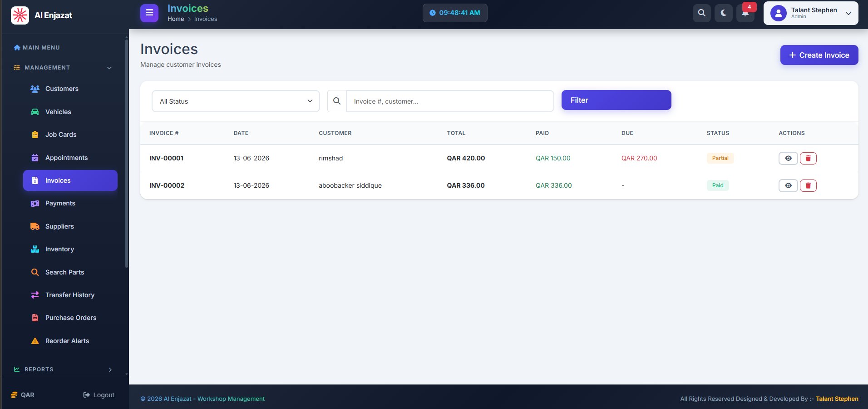This screenshot has width=868, height=409.
Task: View invoice INV-00002 eye icon
Action: 788,185
